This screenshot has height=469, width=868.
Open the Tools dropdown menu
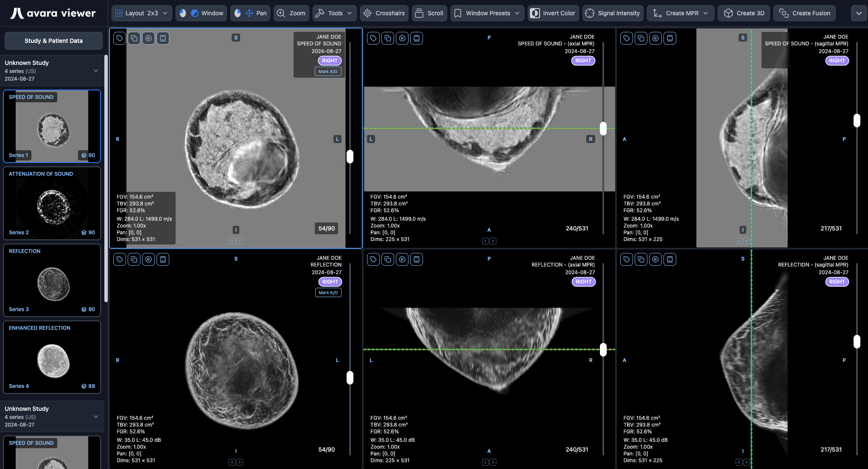[x=334, y=13]
